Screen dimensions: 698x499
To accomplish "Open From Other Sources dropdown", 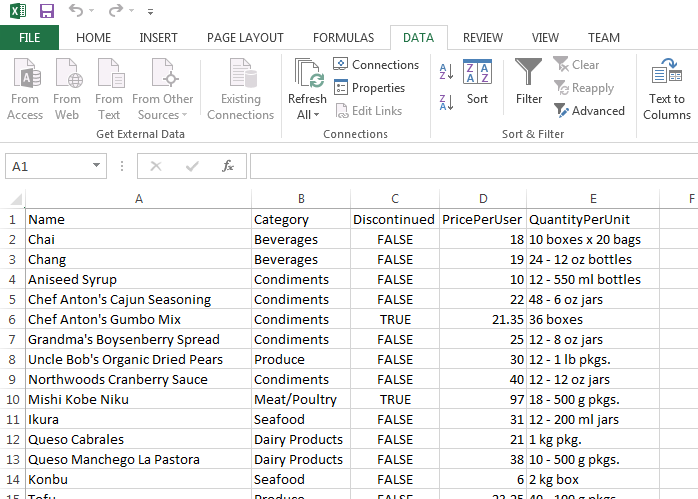I will coord(162,89).
